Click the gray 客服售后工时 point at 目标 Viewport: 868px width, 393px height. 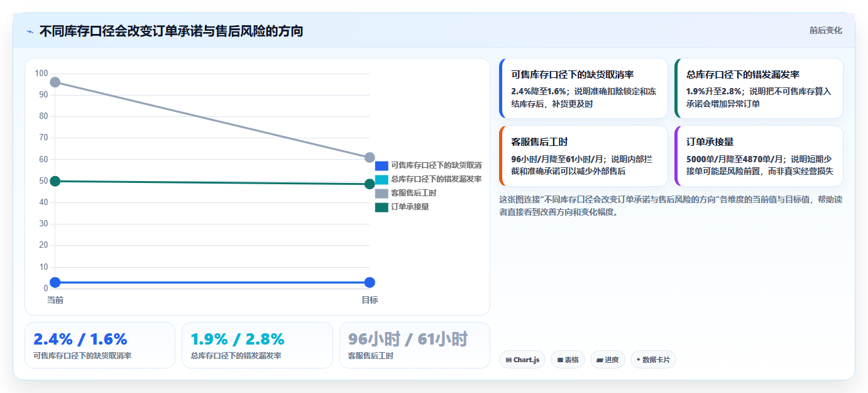coord(370,158)
